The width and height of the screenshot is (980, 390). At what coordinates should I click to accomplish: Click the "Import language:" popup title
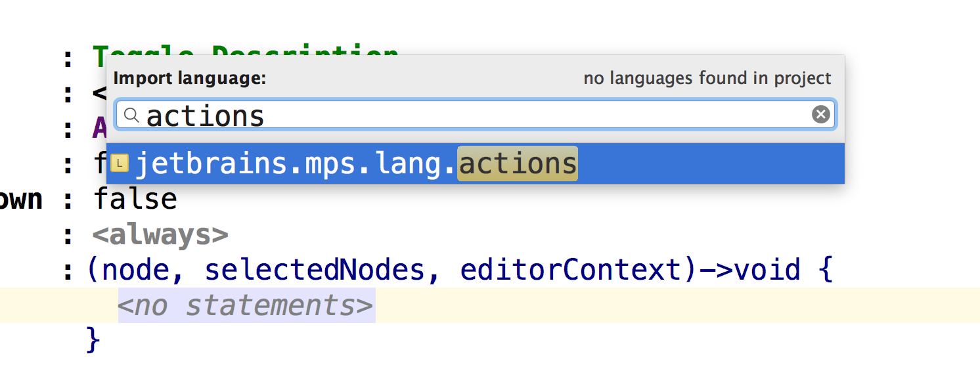(x=190, y=79)
